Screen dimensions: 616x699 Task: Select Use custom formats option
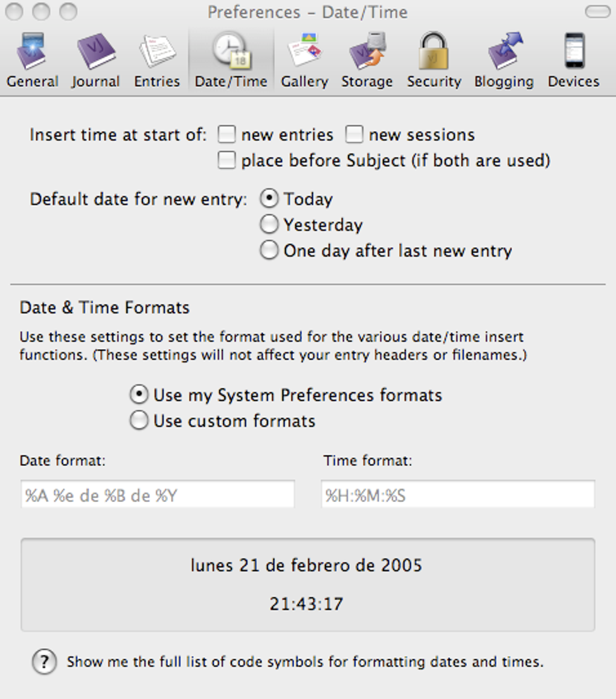point(140,420)
